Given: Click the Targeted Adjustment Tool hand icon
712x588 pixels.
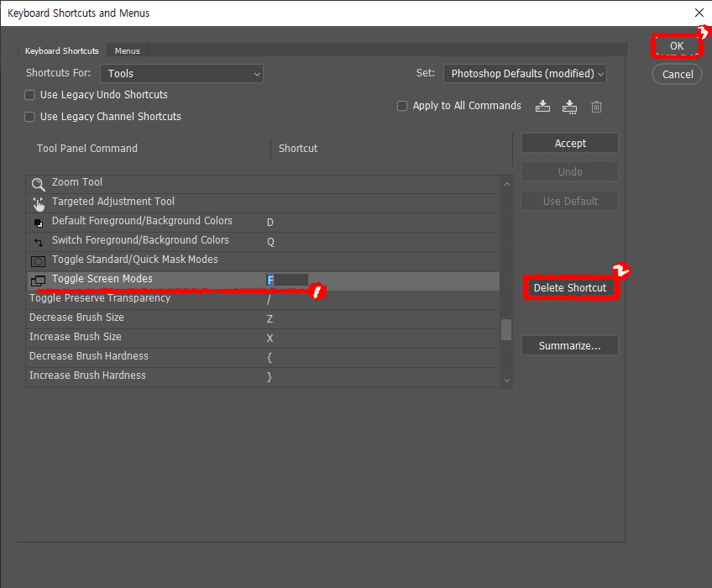Looking at the screenshot, I should [x=38, y=202].
